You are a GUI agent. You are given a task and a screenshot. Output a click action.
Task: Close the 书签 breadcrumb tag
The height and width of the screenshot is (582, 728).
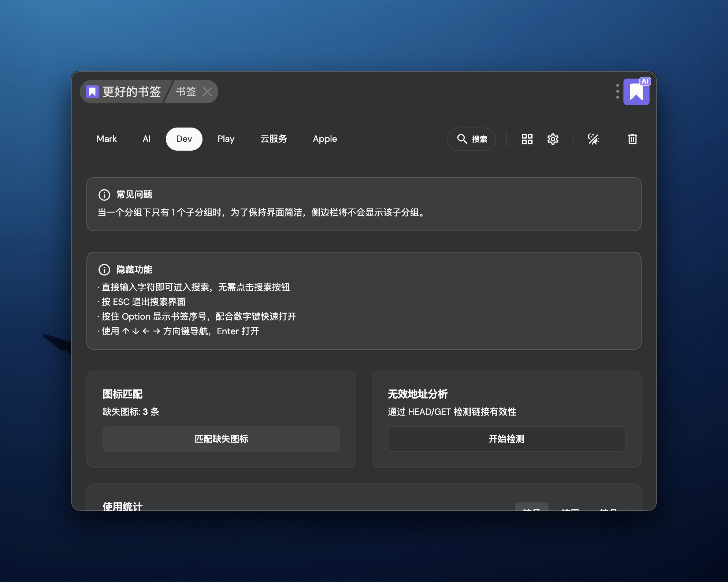pos(207,92)
